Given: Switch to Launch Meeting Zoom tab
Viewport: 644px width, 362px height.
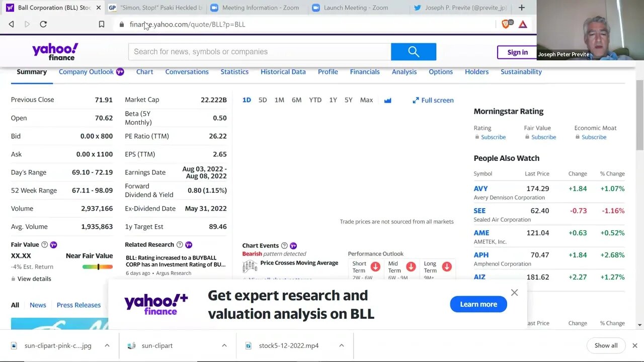Looking at the screenshot, I should point(358,8).
